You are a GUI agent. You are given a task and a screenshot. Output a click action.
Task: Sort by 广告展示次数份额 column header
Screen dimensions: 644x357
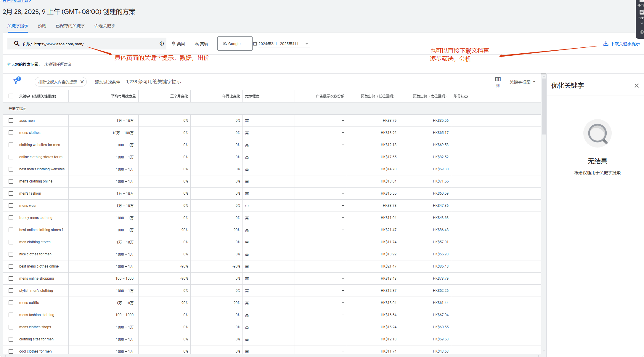[x=330, y=96]
